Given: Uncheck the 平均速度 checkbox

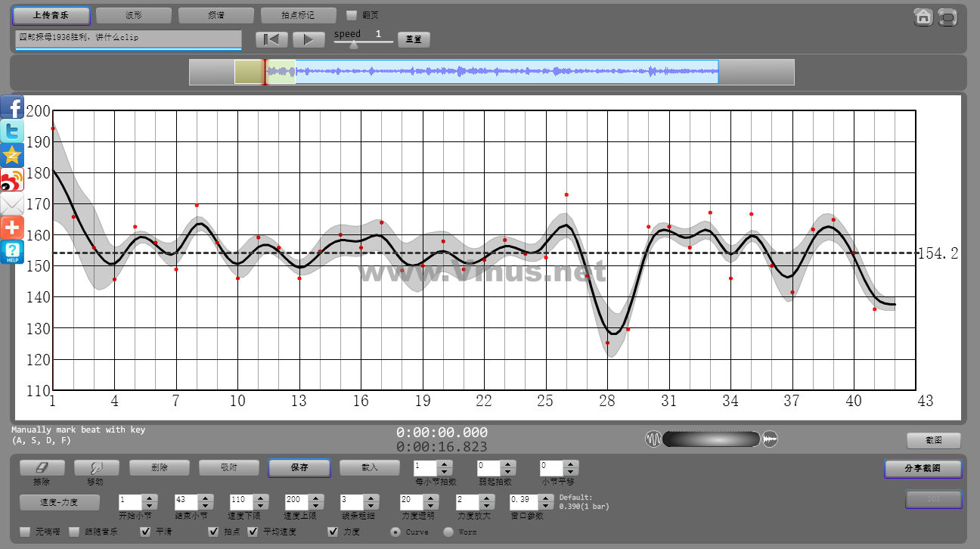Looking at the screenshot, I should 253,532.
